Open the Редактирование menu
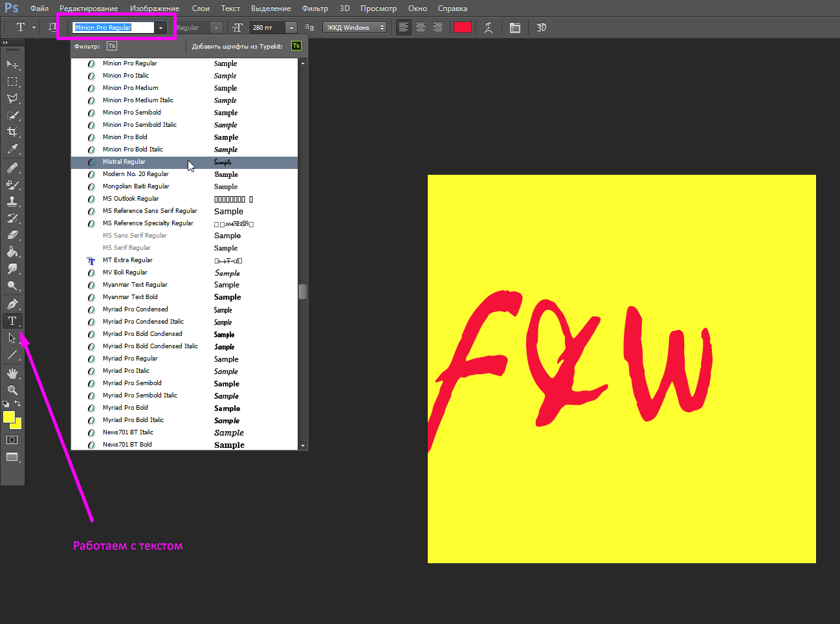This screenshot has width=840, height=624. click(89, 8)
